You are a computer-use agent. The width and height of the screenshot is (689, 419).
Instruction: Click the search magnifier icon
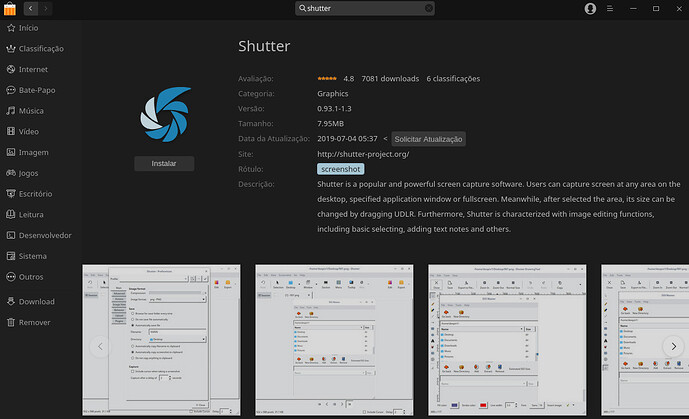tap(302, 8)
